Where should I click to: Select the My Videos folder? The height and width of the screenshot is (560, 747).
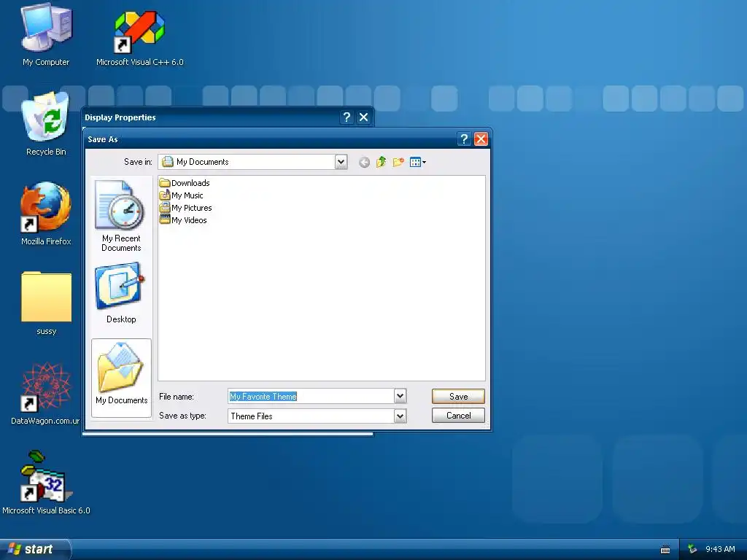tap(183, 220)
